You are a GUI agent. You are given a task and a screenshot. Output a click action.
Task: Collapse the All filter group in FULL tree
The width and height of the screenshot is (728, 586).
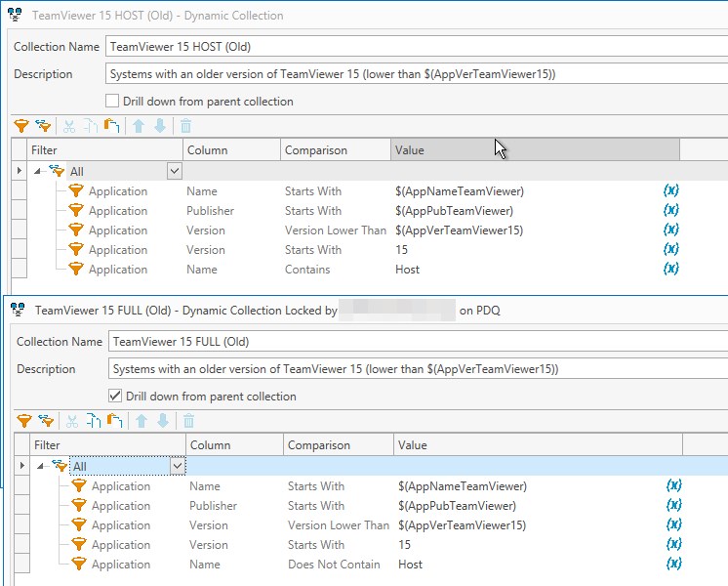pyautogui.click(x=41, y=466)
